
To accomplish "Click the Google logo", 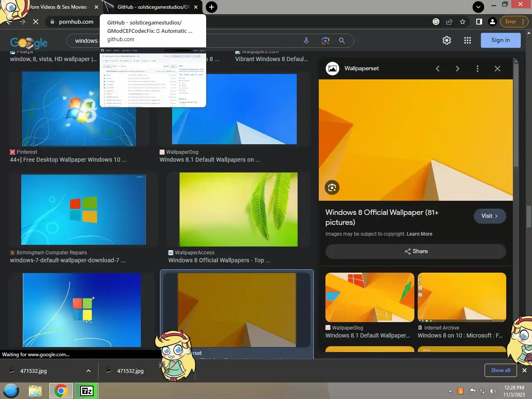I will pos(29,42).
